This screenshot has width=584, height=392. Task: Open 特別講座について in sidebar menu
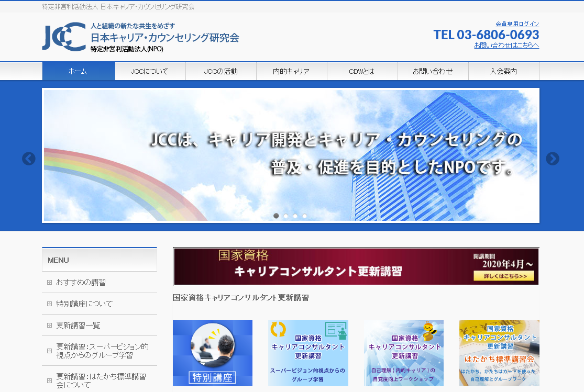point(100,304)
